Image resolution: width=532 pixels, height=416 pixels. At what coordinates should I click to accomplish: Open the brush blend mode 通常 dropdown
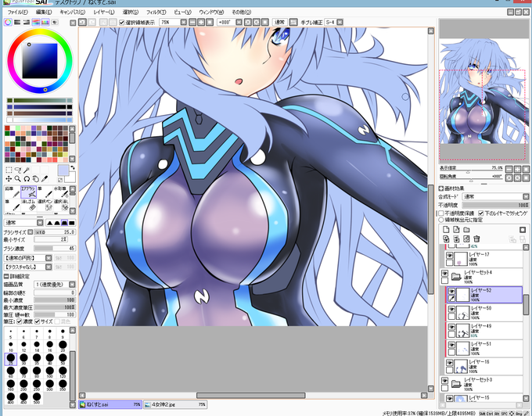pos(40,223)
